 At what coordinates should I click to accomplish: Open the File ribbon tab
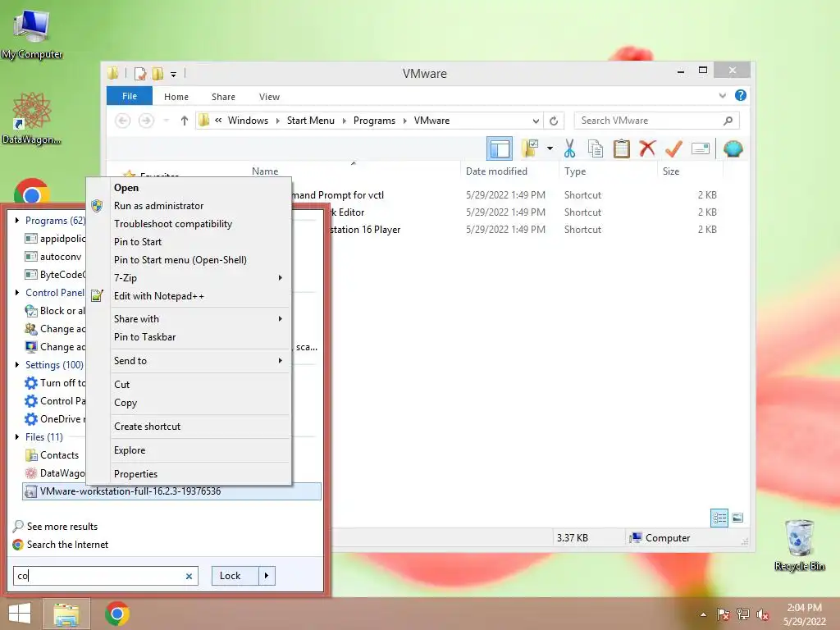129,96
